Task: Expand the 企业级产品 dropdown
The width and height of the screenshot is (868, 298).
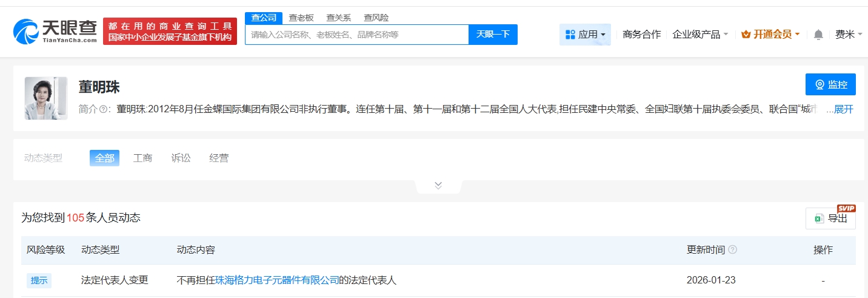Action: pyautogui.click(x=700, y=35)
